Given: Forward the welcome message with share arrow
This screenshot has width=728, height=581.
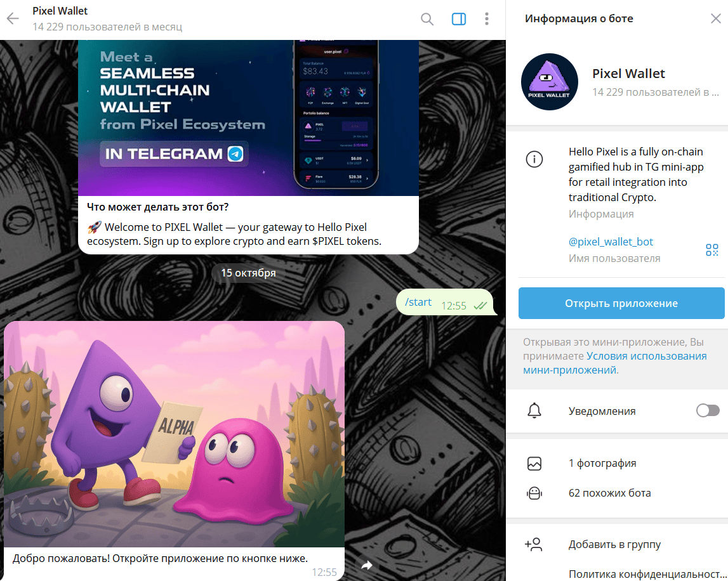Looking at the screenshot, I should pyautogui.click(x=366, y=565).
